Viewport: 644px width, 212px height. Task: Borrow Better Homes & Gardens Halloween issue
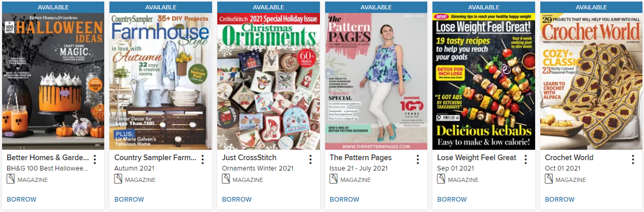point(22,199)
